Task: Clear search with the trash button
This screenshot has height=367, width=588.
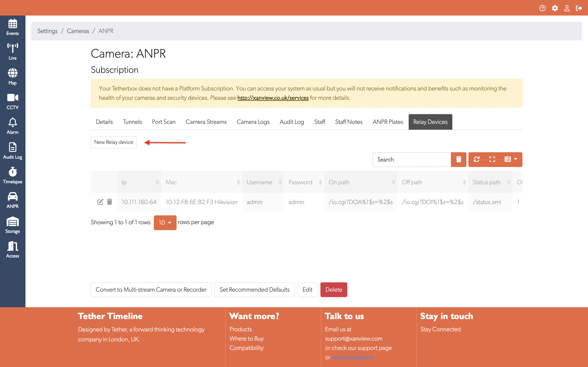Action: click(x=458, y=159)
